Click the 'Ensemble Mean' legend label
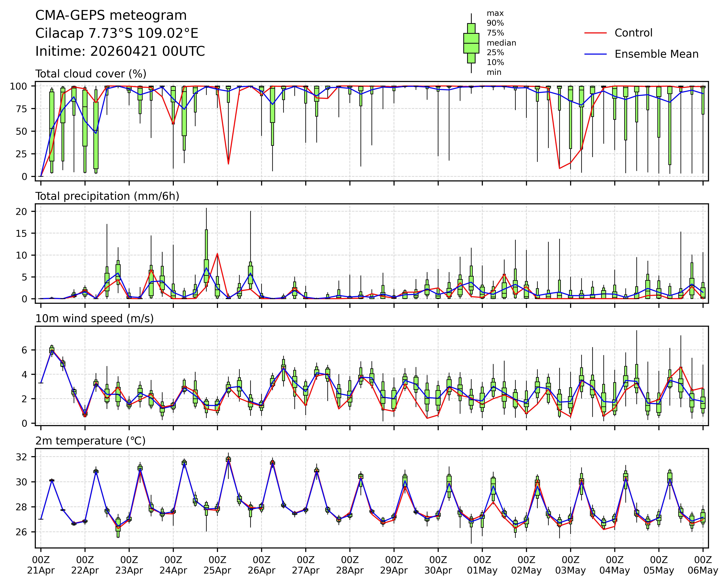 656,54
